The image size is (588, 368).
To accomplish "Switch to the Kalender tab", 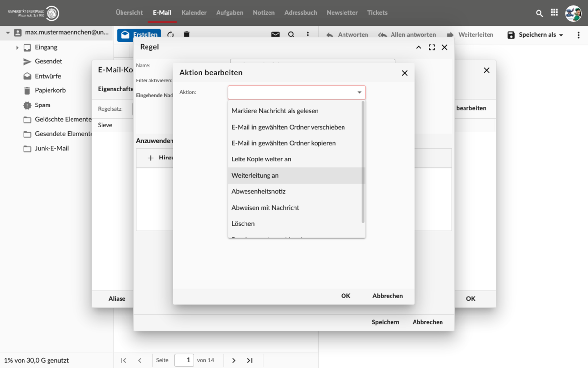I will click(194, 13).
